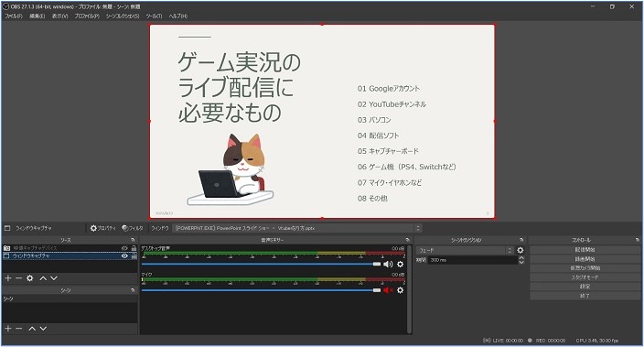Screen dimensions: 644x347
Task: Pop out the ソース dock panel
Action: (133, 240)
